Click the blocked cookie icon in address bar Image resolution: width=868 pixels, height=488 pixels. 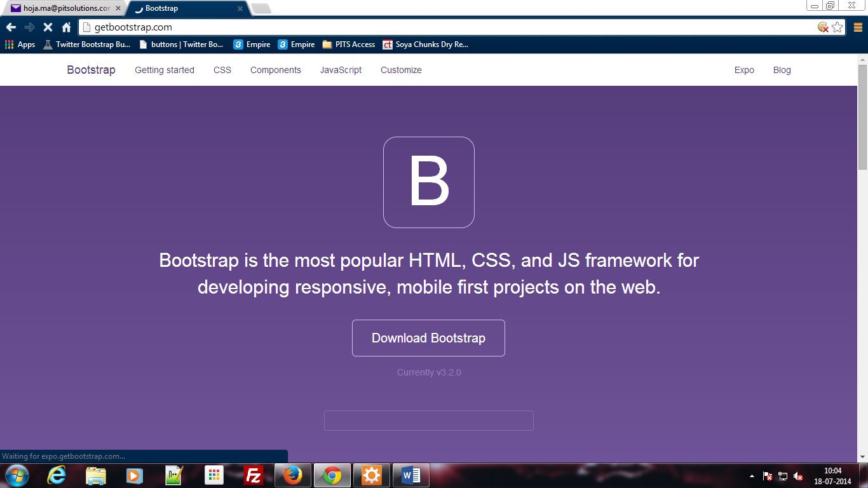tap(823, 27)
